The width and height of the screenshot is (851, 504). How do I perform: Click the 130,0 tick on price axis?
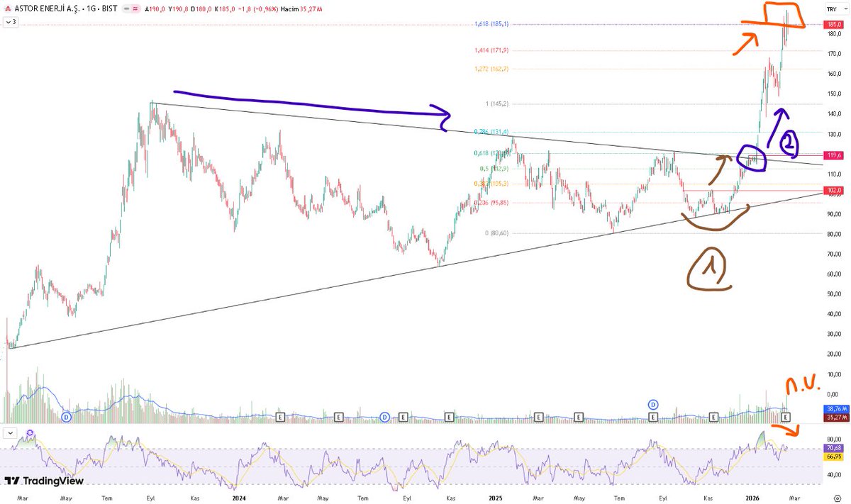833,134
